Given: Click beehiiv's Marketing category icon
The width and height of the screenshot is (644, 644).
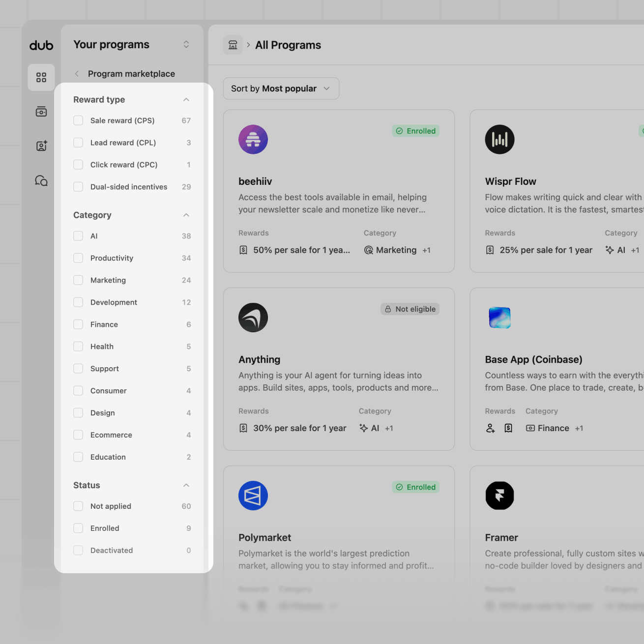Looking at the screenshot, I should [368, 250].
